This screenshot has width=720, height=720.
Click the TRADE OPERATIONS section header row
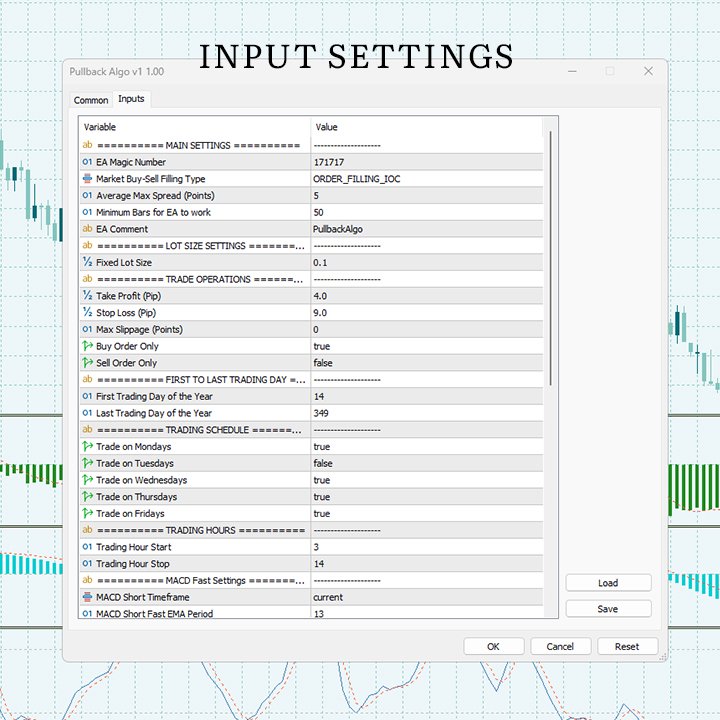coord(311,279)
